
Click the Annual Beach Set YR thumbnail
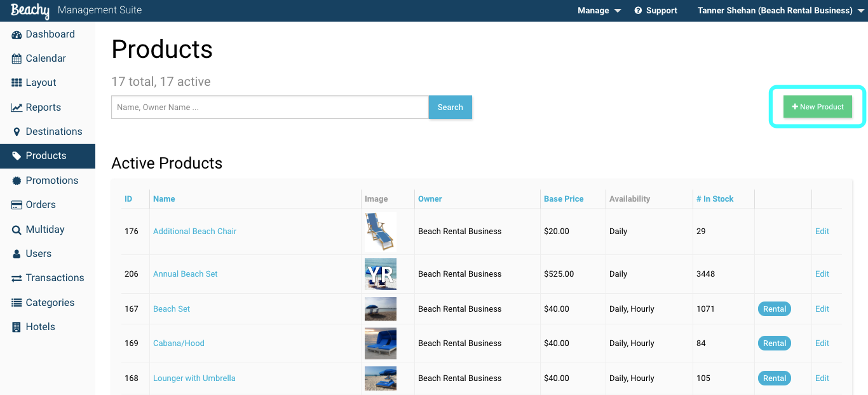click(381, 274)
